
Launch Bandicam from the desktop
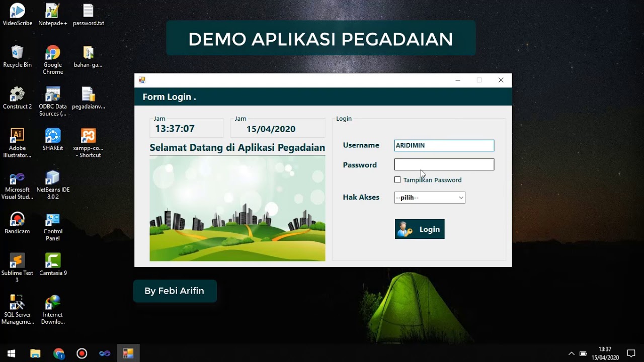(x=17, y=223)
